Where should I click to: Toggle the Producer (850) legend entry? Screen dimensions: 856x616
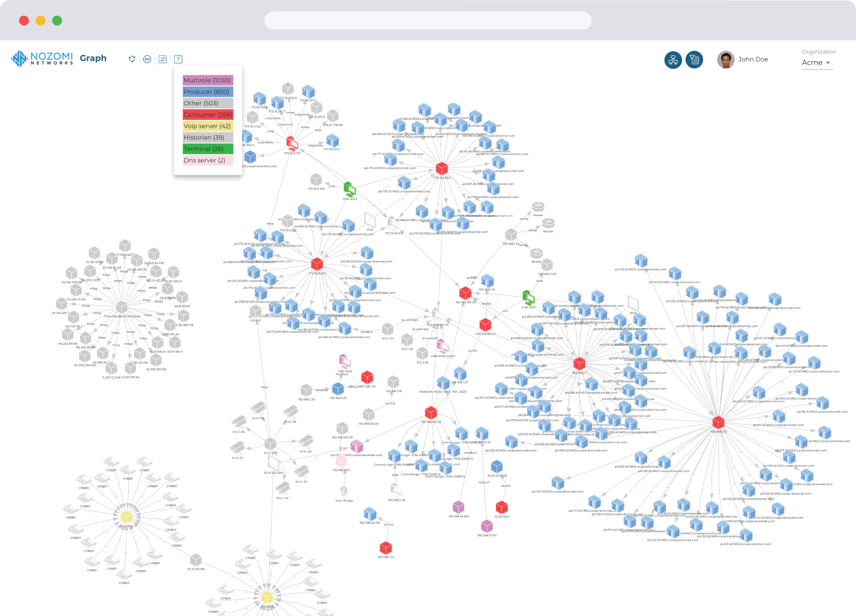coord(208,92)
